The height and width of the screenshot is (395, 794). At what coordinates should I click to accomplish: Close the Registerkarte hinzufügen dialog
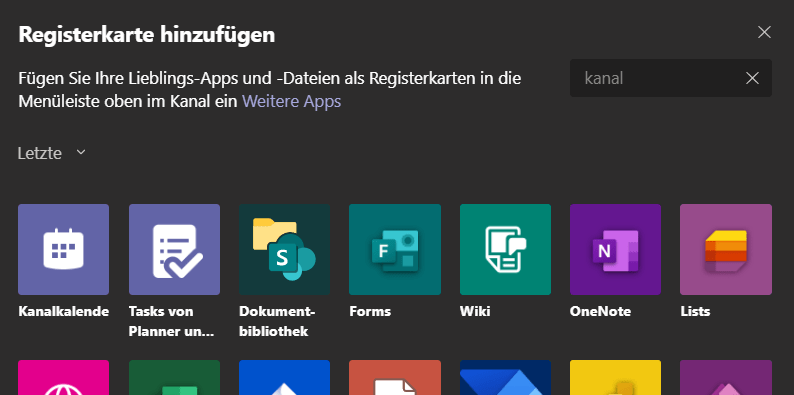tap(764, 32)
